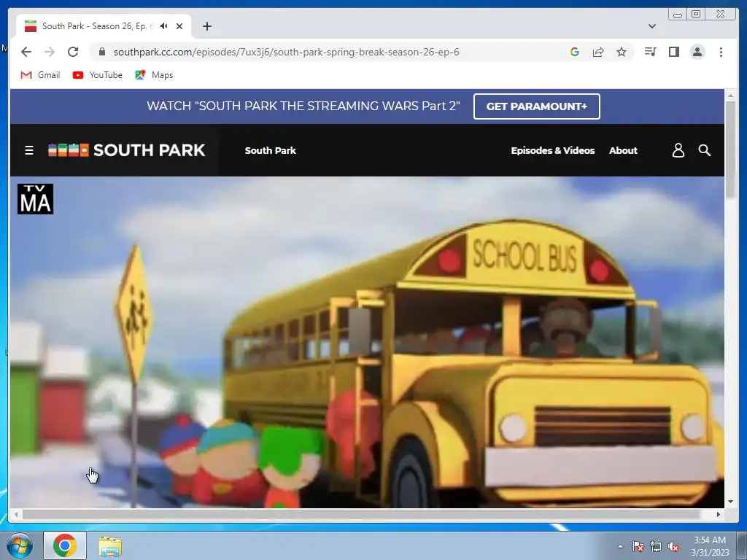The height and width of the screenshot is (560, 747).
Task: Close the South Park tab
Action: [179, 26]
